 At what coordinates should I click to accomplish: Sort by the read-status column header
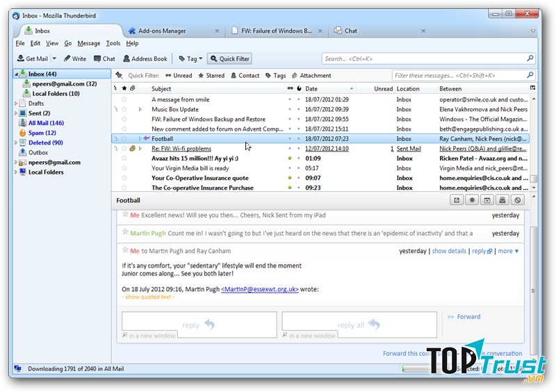pyautogui.click(x=290, y=88)
